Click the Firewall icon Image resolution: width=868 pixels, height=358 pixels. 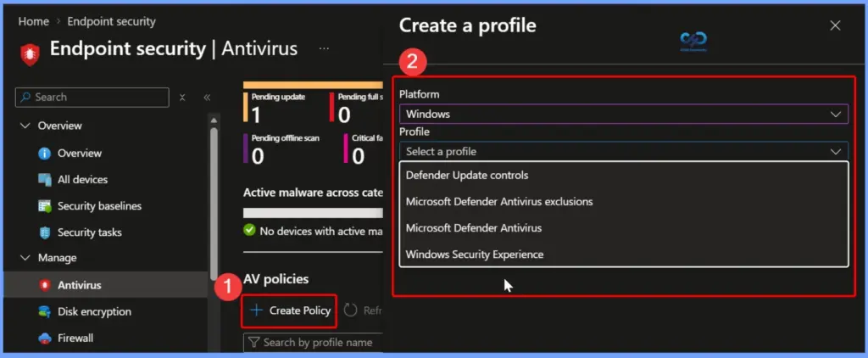44,338
